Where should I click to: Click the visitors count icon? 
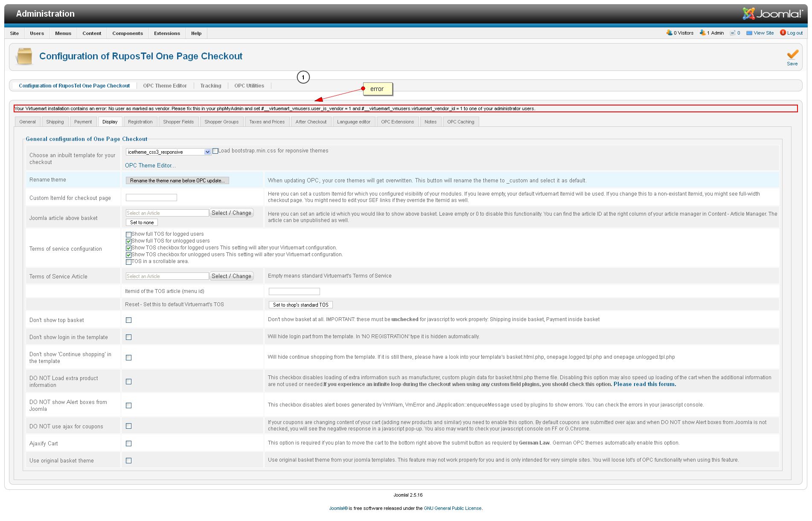[x=669, y=33]
